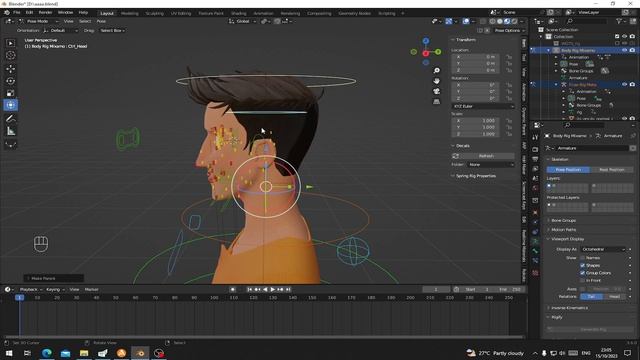Uncheck the Group Colors checkbox
This screenshot has height=360, width=640.
point(582,273)
